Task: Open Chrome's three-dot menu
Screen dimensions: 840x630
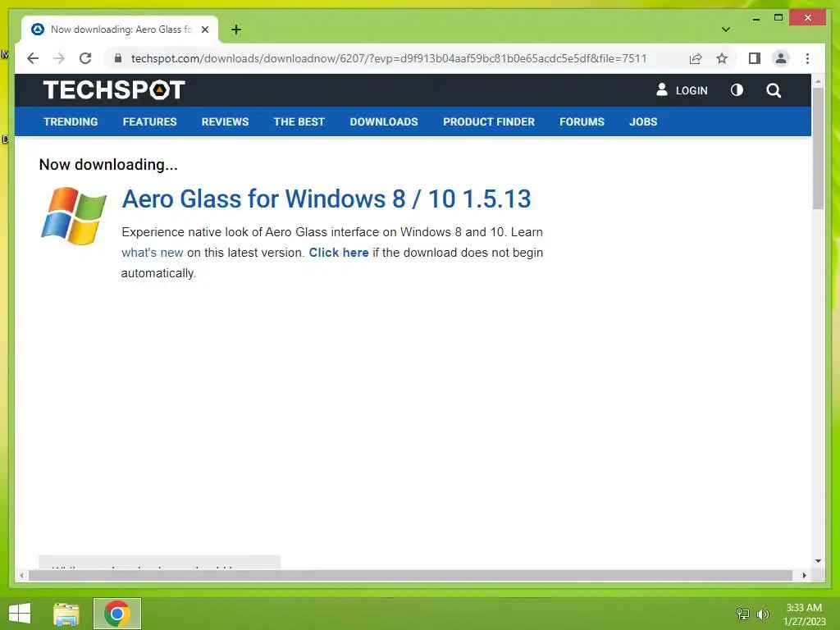Action: click(807, 58)
